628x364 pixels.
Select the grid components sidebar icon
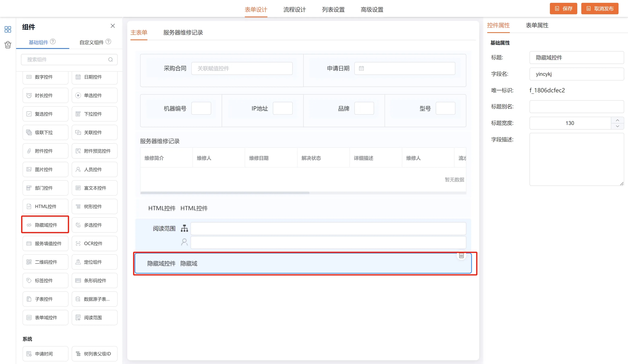tap(8, 29)
